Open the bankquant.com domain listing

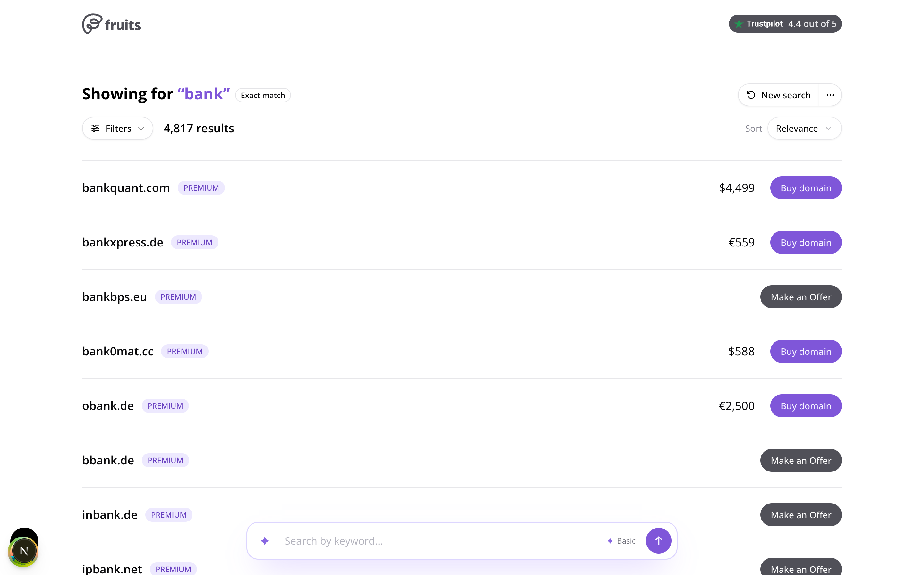(x=126, y=188)
